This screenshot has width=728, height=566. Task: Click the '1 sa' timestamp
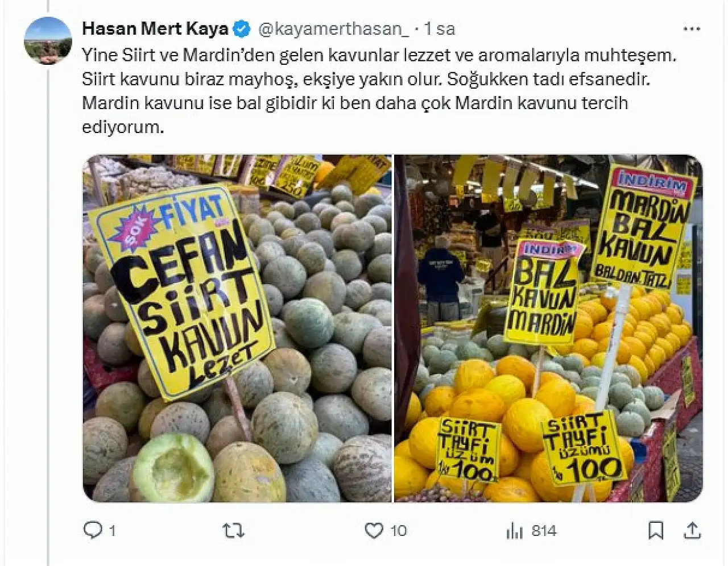coord(440,29)
